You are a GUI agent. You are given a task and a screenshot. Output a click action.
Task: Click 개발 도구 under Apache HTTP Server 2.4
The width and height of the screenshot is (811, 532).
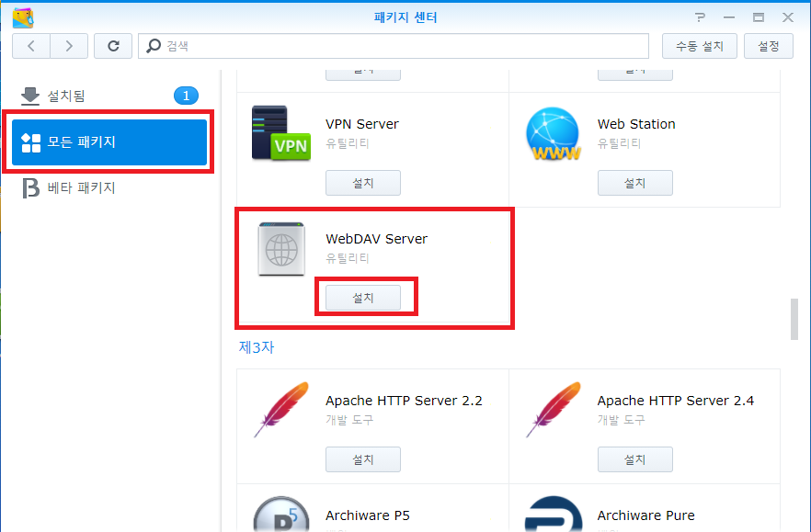point(622,420)
